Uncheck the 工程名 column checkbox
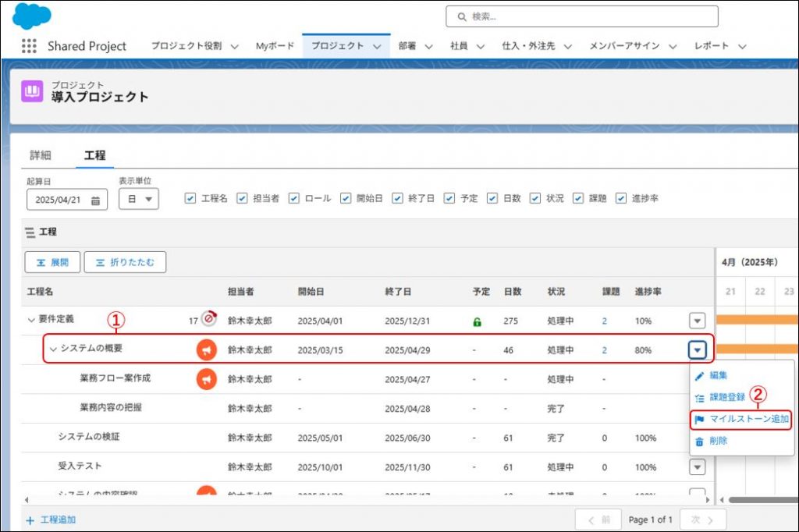This screenshot has height=532, width=799. (190, 198)
